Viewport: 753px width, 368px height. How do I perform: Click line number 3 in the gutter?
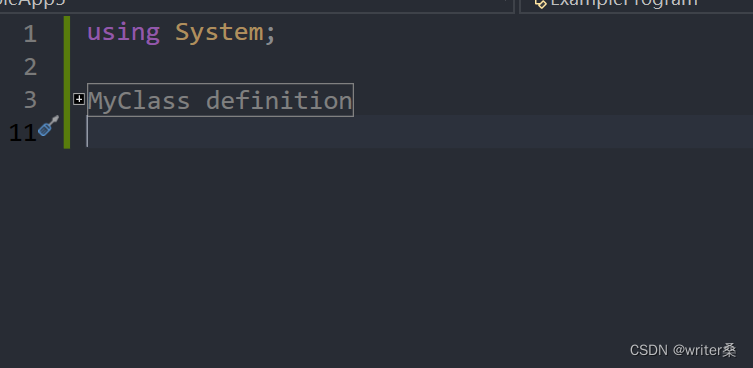click(30, 100)
